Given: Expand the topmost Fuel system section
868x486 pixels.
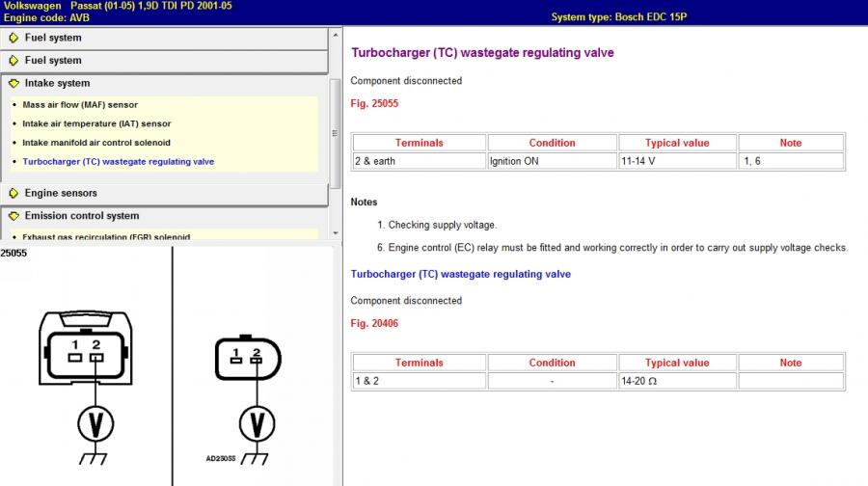Looking at the screenshot, I should (x=53, y=38).
